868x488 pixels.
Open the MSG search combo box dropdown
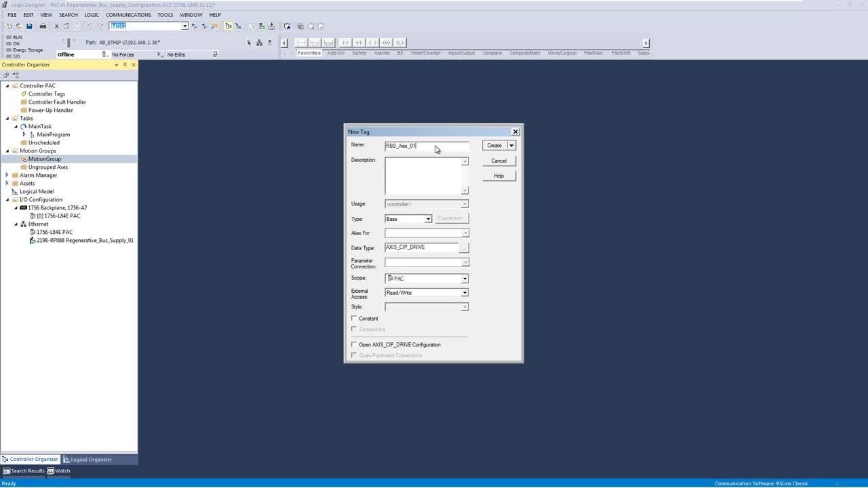[x=184, y=26]
